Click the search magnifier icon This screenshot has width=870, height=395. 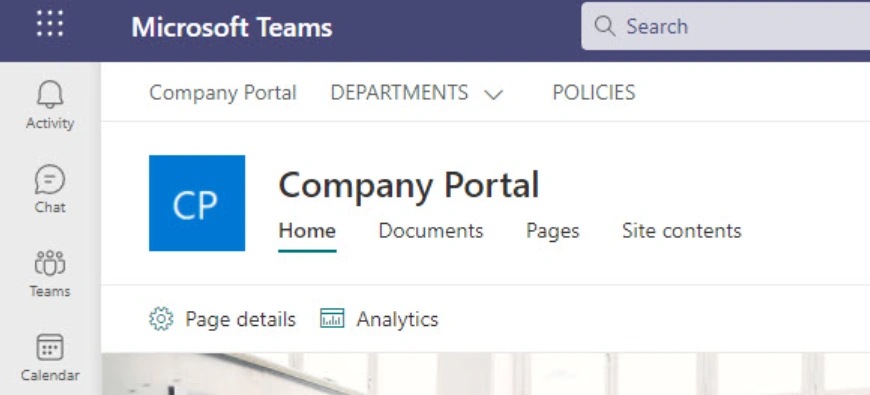tap(604, 26)
